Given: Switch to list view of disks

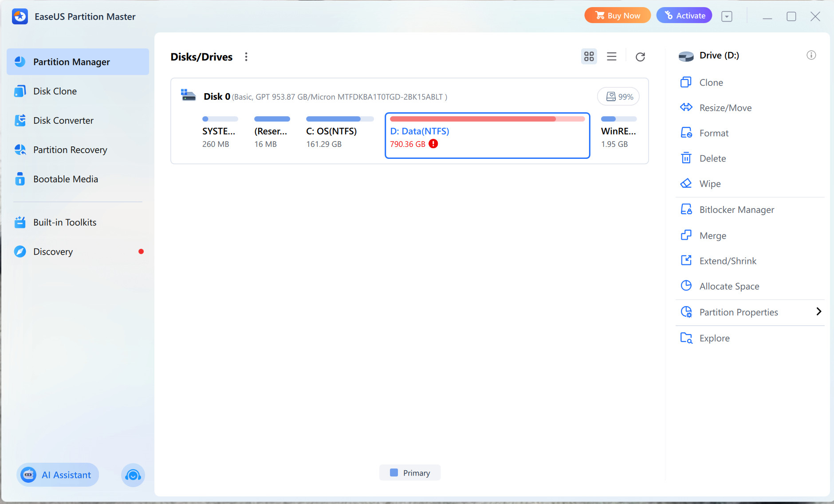Looking at the screenshot, I should (x=612, y=56).
